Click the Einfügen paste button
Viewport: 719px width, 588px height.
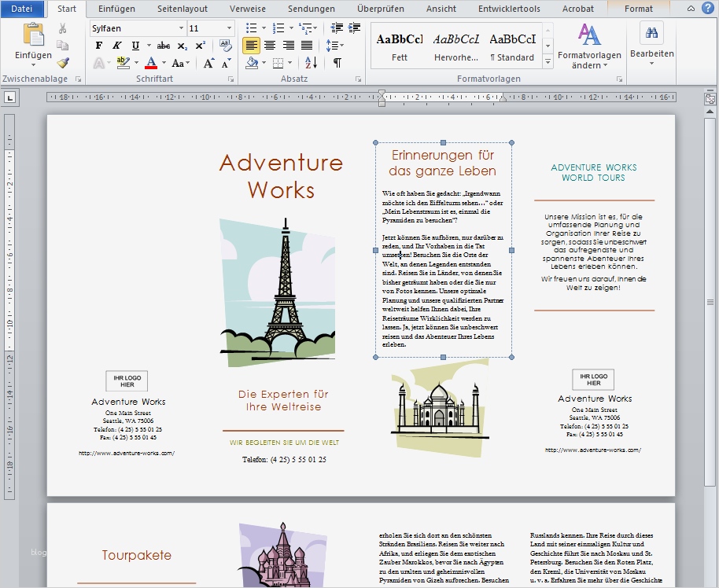coord(33,38)
